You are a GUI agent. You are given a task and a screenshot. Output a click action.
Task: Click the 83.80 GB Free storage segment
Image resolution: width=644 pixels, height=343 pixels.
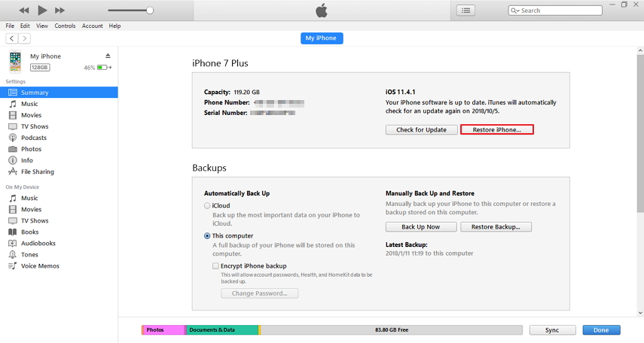pyautogui.click(x=392, y=330)
